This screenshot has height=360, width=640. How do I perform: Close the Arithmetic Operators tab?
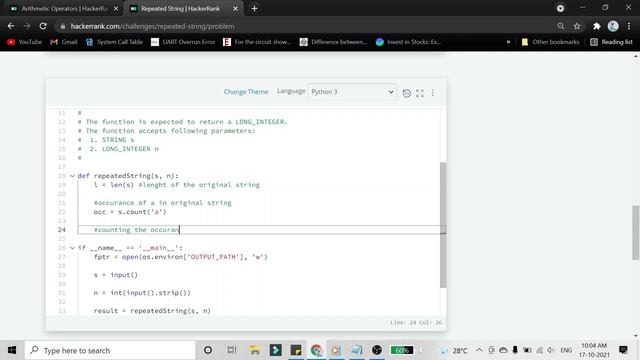click(x=116, y=9)
